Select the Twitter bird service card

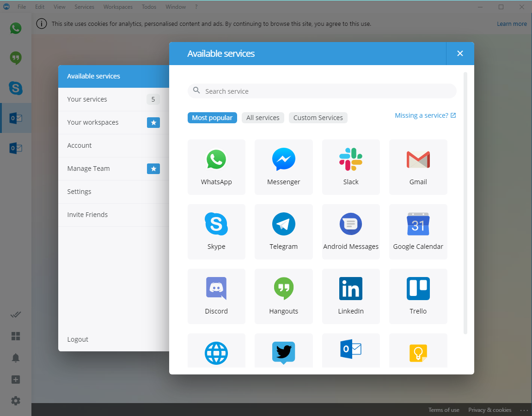(284, 350)
